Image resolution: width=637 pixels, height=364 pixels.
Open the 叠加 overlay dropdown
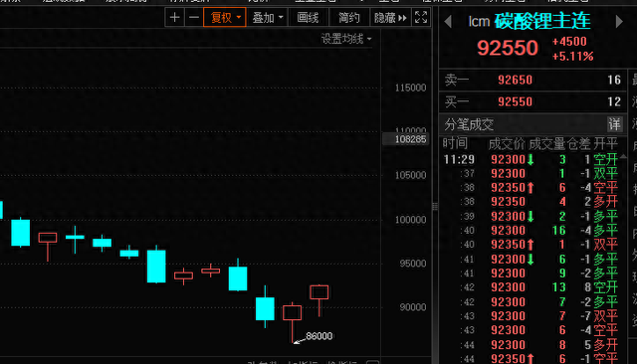click(268, 18)
